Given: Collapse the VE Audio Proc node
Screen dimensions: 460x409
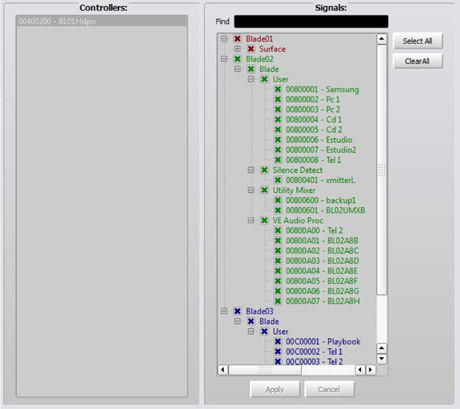Looking at the screenshot, I should (x=251, y=220).
